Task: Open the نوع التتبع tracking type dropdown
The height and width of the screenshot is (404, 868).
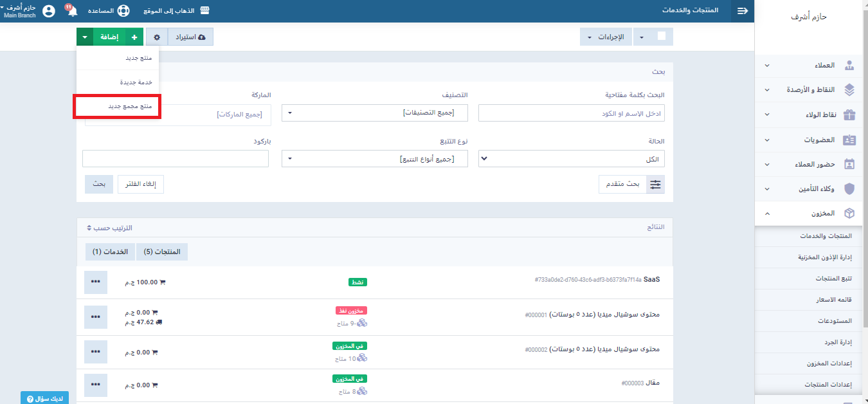Action: 375,159
